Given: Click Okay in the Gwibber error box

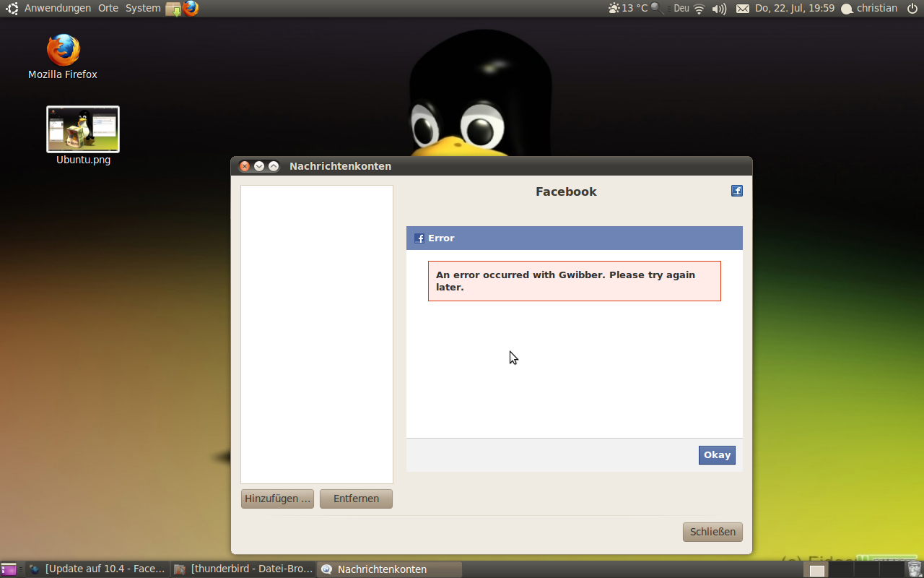Looking at the screenshot, I should pyautogui.click(x=717, y=455).
